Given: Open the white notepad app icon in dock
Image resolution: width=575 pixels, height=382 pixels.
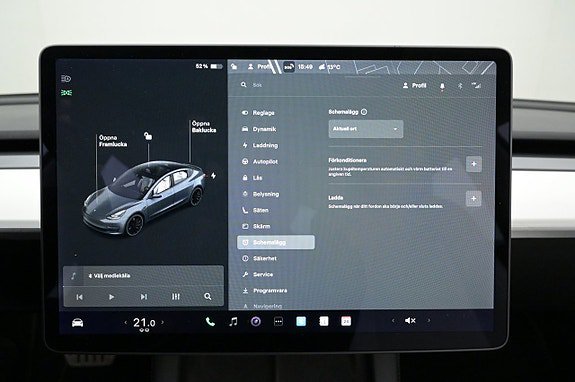Looking at the screenshot, I should 323,321.
